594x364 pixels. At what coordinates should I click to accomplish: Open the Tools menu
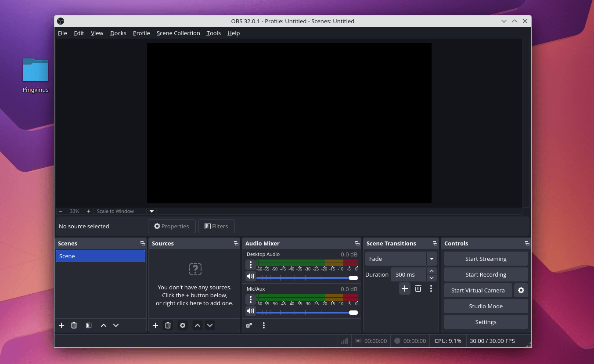213,33
